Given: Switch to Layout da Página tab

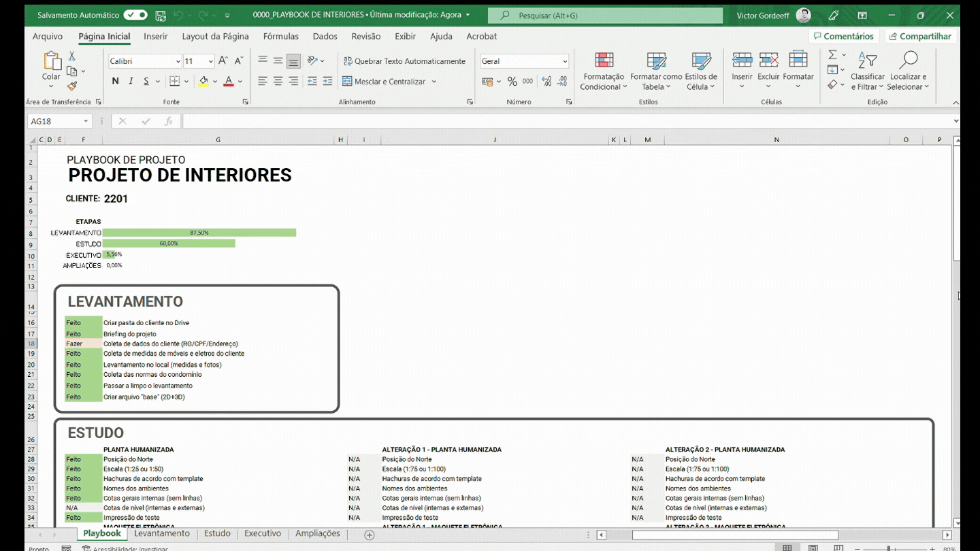Looking at the screenshot, I should point(216,37).
